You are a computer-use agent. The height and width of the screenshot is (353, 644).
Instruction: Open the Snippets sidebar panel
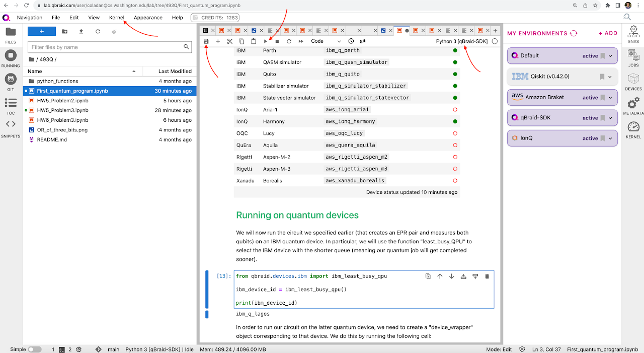11,129
